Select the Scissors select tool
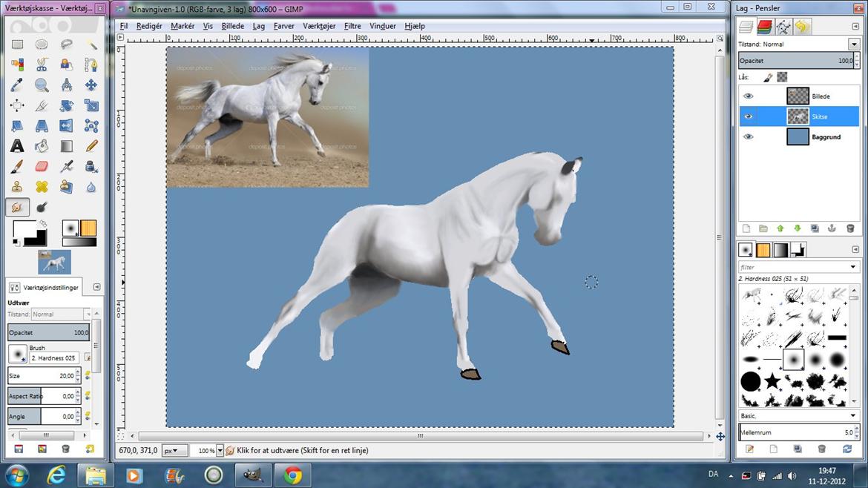Viewport: 868px width, 488px height. coord(42,65)
